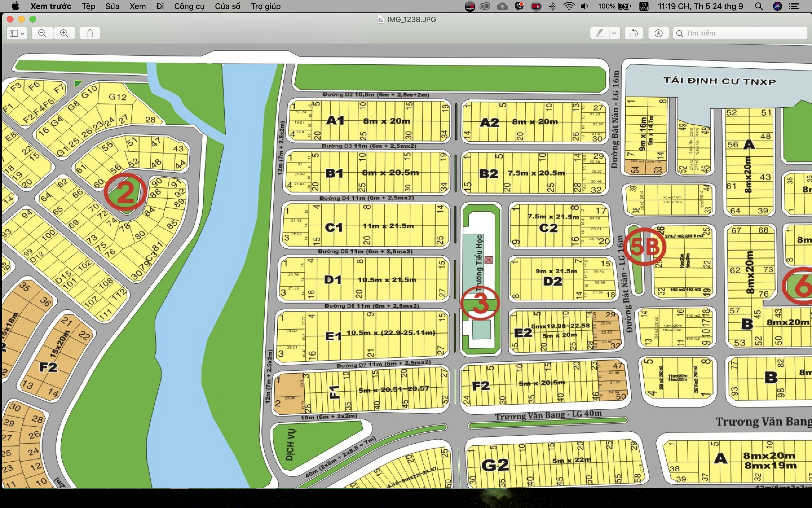Click the red-badged chat menu bar icon
Viewport: 812px width, 508px height.
coord(519,6)
